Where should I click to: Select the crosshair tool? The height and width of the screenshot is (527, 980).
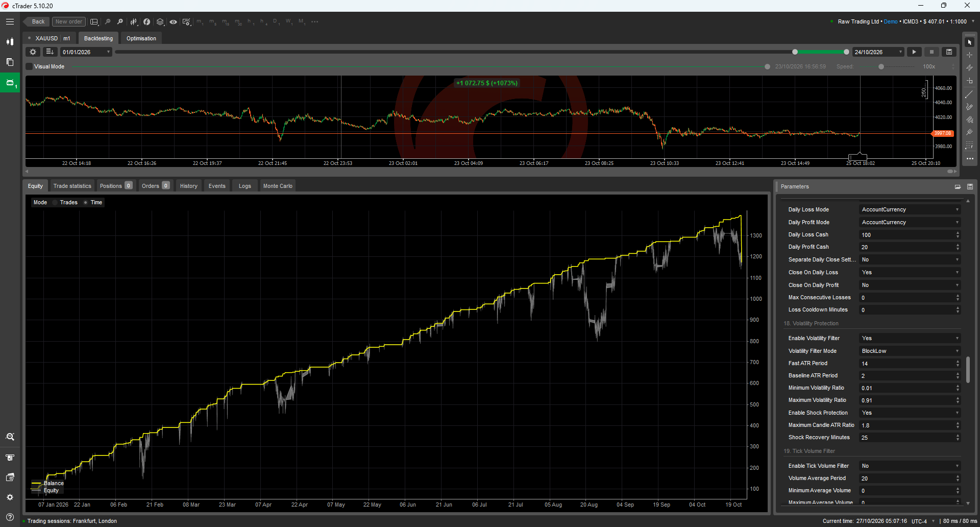969,55
